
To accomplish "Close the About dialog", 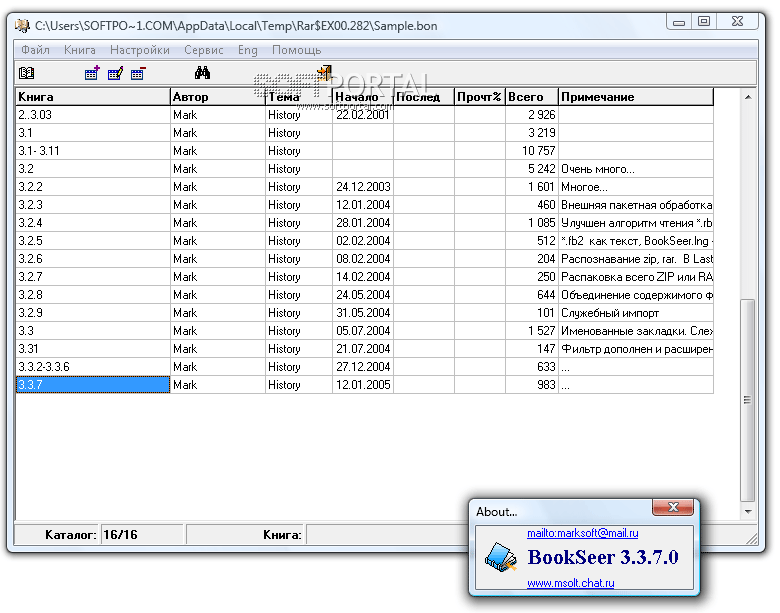I will pos(673,507).
